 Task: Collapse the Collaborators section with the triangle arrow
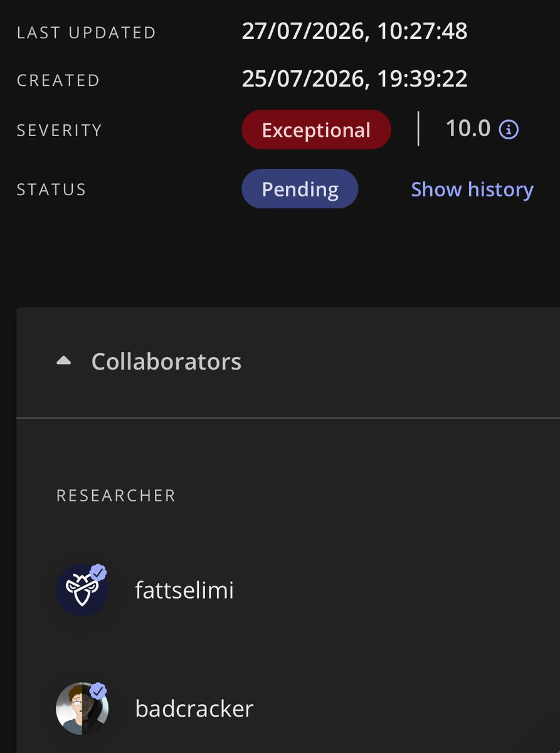pyautogui.click(x=63, y=361)
